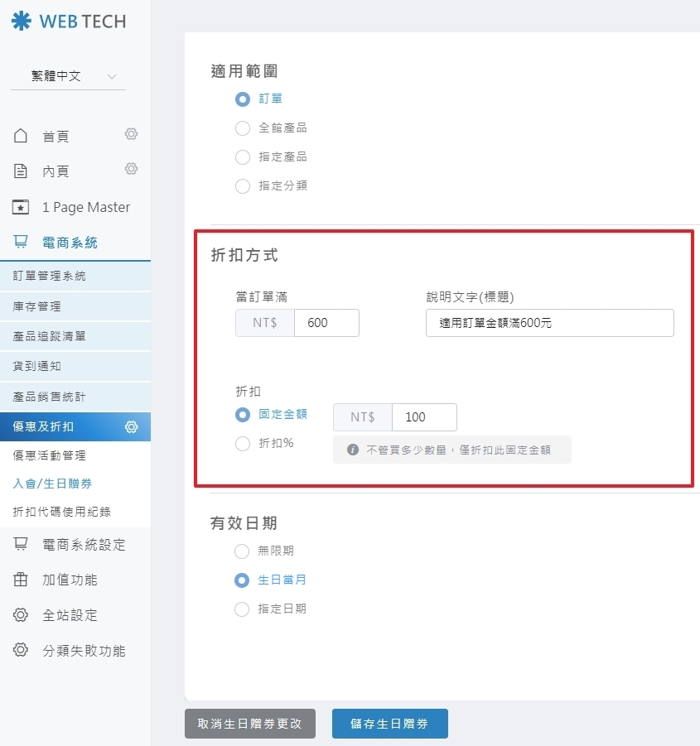700x746 pixels.
Task: Click the 儲存生日贈券 save button
Action: pyautogui.click(x=389, y=723)
